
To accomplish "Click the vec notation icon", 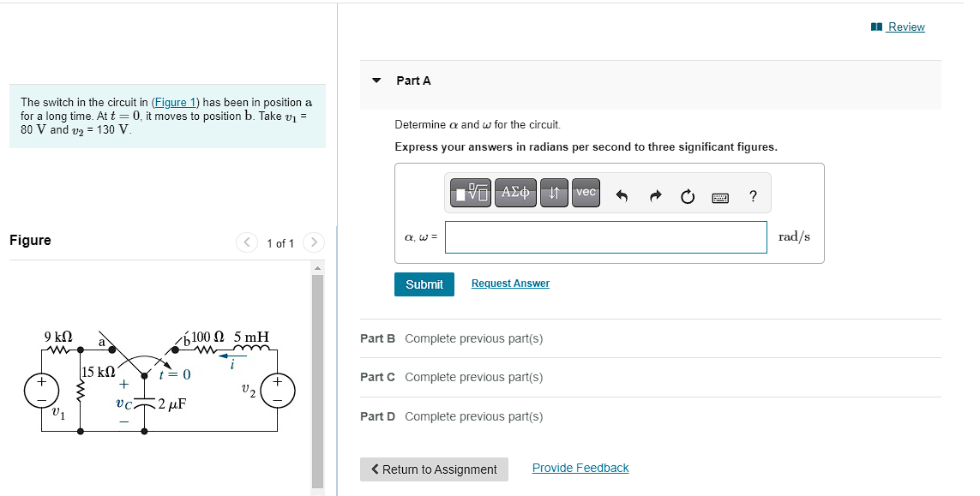I will click(x=586, y=193).
